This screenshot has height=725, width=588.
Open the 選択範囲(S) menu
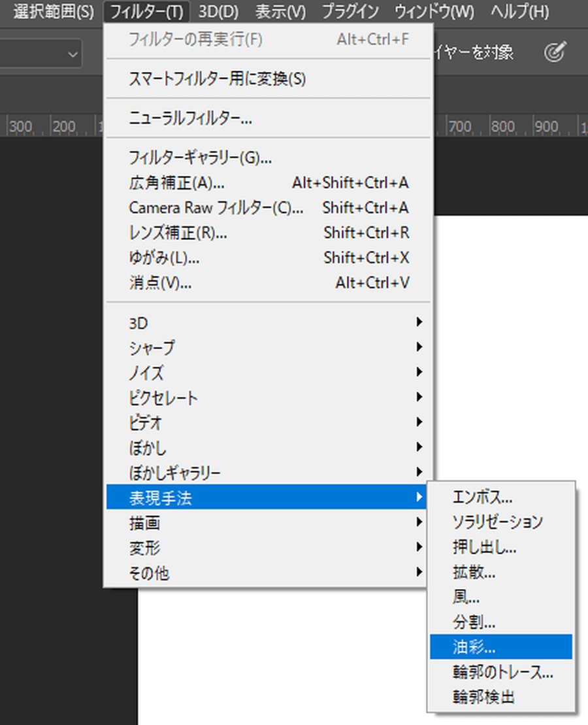[54, 12]
